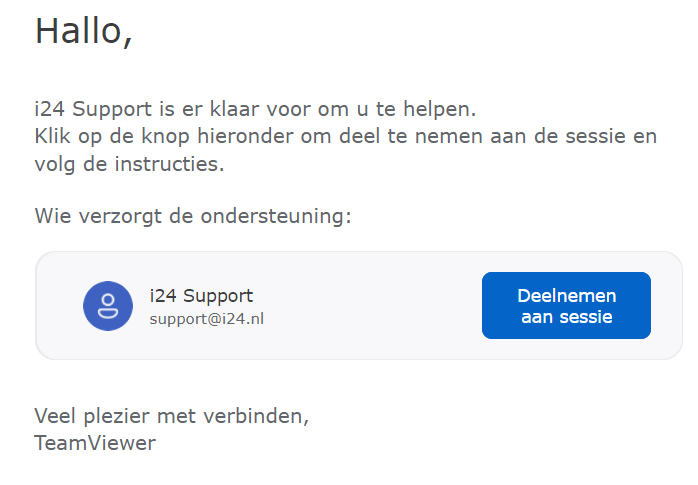This screenshot has width=698, height=485.
Task: Select the i24 Support name in the card
Action: pos(201,296)
